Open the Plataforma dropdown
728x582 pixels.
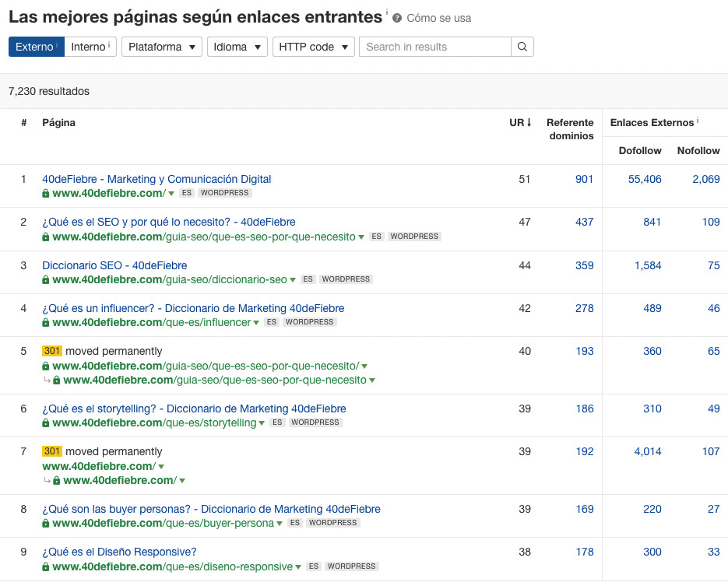tap(161, 47)
